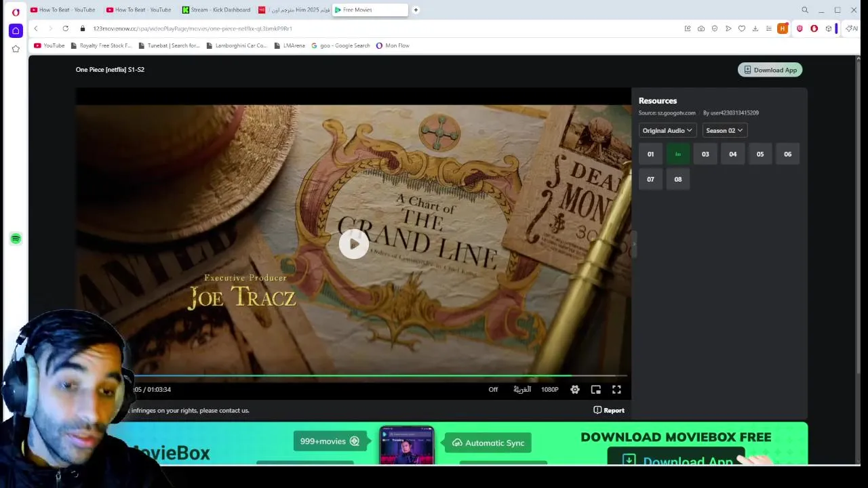Open Easy Setup sliders icon
The image size is (868, 488).
[768, 28]
